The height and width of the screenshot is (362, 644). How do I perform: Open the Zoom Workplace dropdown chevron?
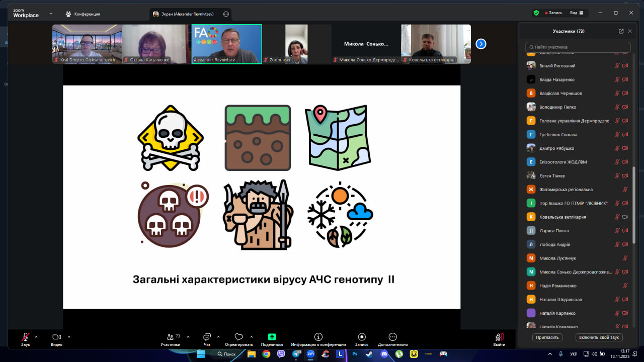(x=51, y=14)
